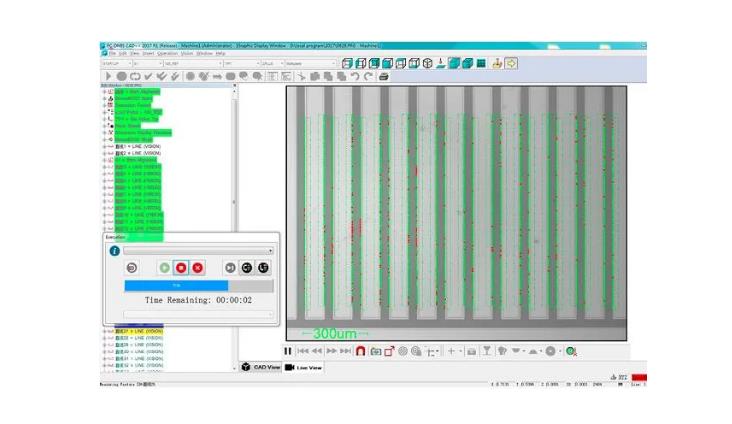
Task: Expand the first item in the program tree
Action: tap(104, 92)
